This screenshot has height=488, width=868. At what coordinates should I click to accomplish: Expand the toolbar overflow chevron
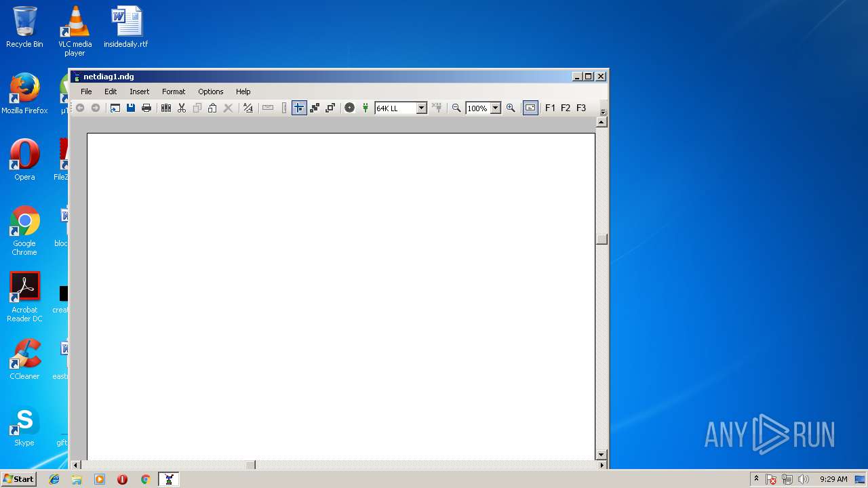pos(603,112)
